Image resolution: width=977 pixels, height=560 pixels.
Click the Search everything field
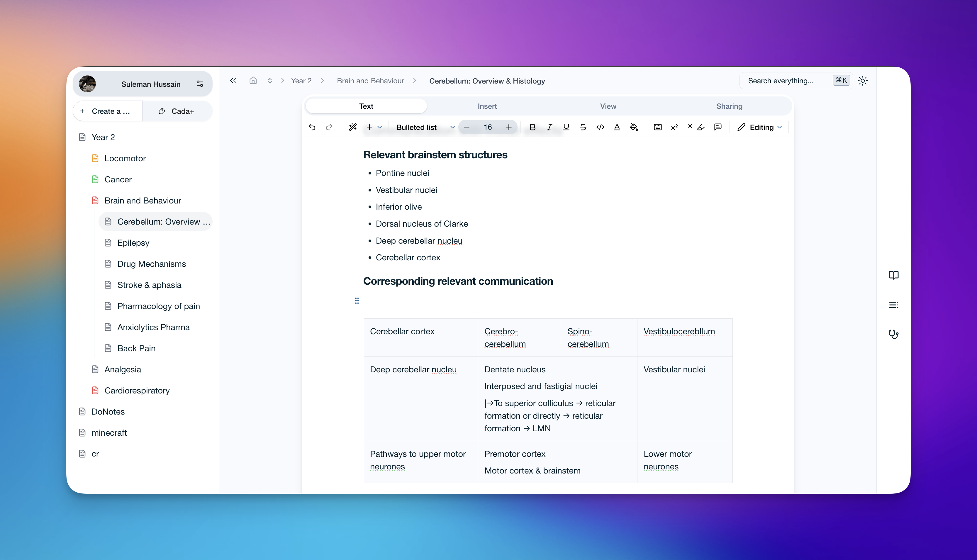click(781, 81)
